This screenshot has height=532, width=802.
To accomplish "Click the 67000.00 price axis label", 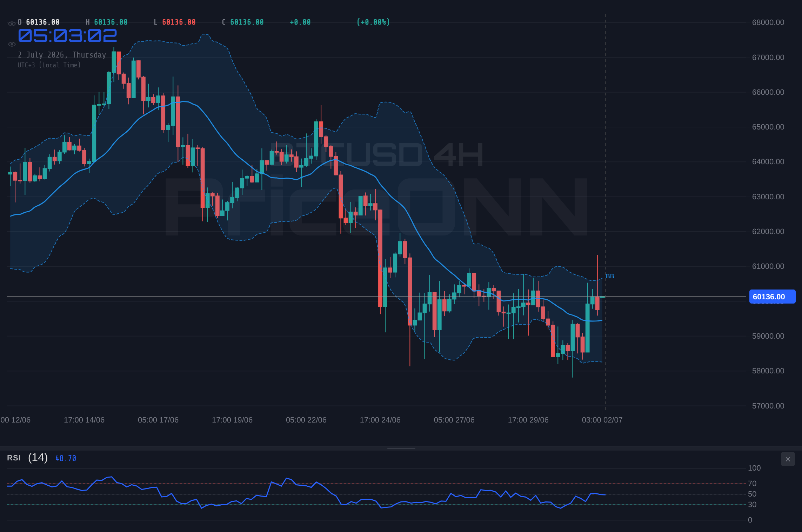I will [768, 58].
